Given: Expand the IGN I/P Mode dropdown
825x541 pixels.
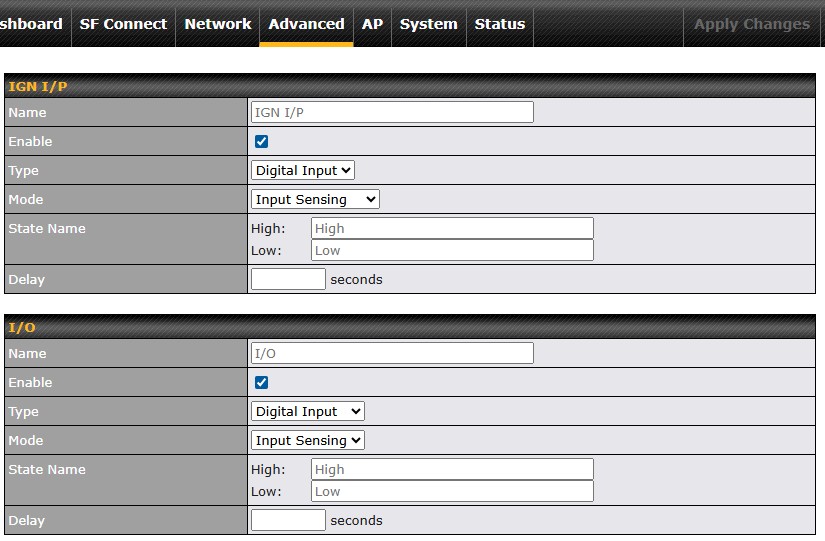Looking at the screenshot, I should coord(315,200).
